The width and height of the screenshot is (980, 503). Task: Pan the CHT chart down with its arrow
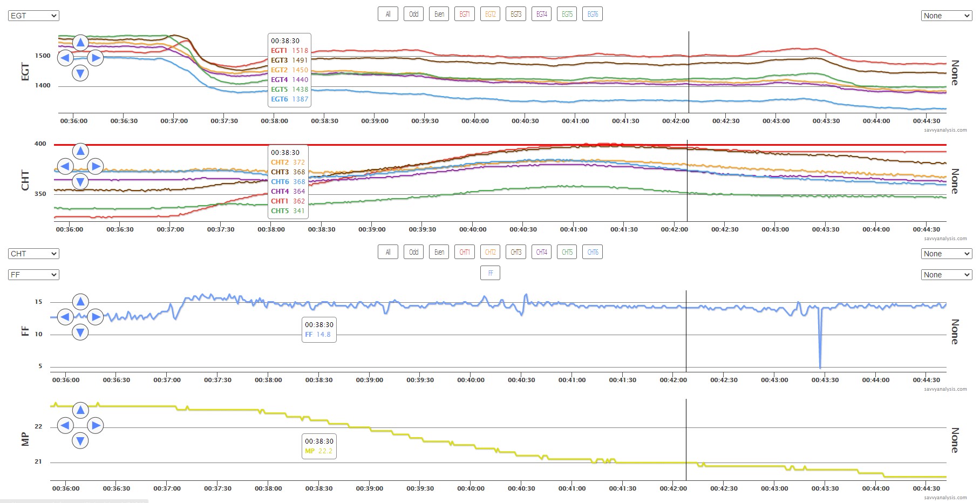pos(80,182)
